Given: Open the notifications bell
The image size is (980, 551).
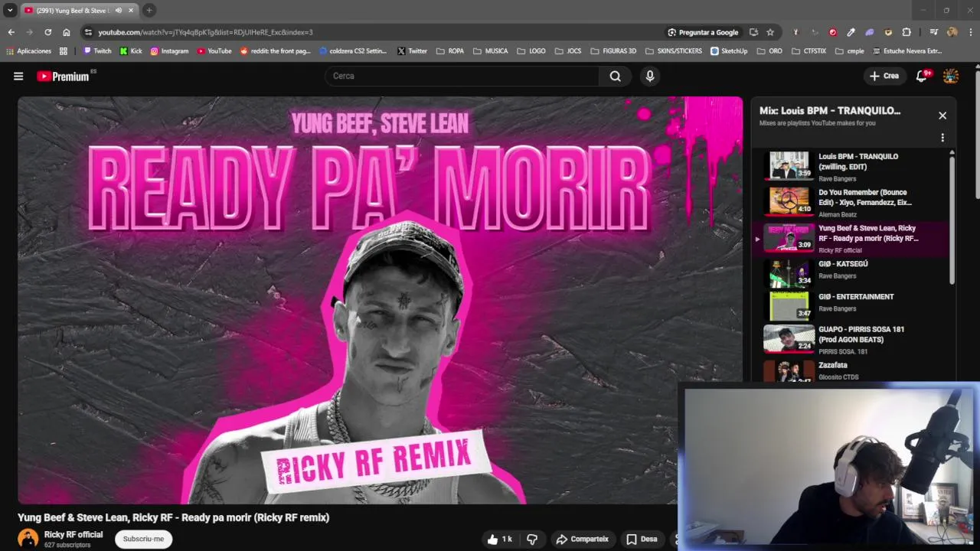Looking at the screenshot, I should pos(922,76).
